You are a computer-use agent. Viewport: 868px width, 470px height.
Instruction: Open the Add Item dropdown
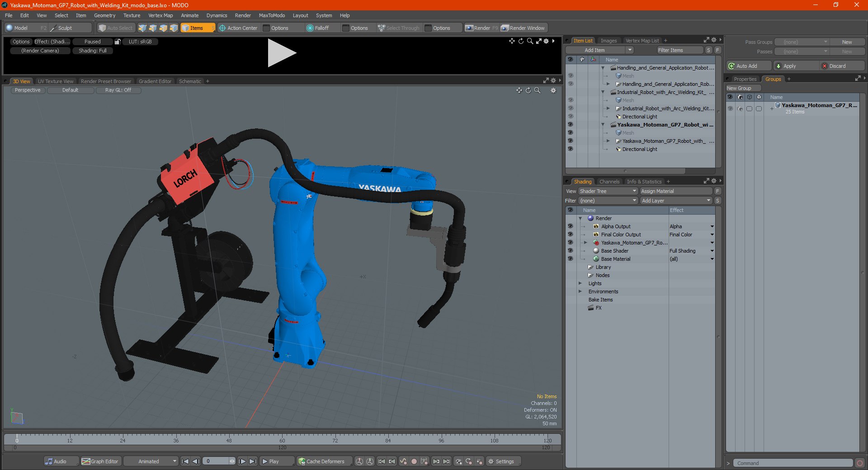[600, 50]
